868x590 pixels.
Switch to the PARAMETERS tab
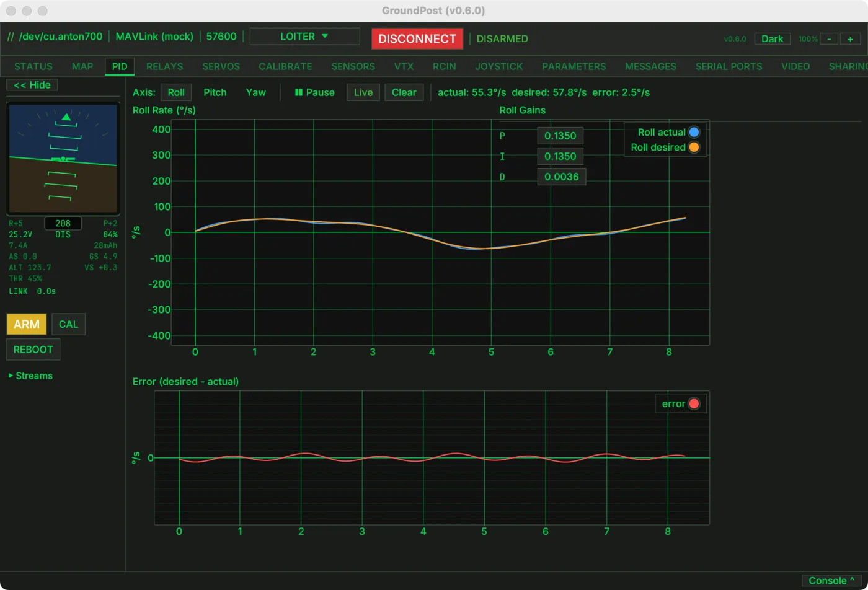pos(574,66)
